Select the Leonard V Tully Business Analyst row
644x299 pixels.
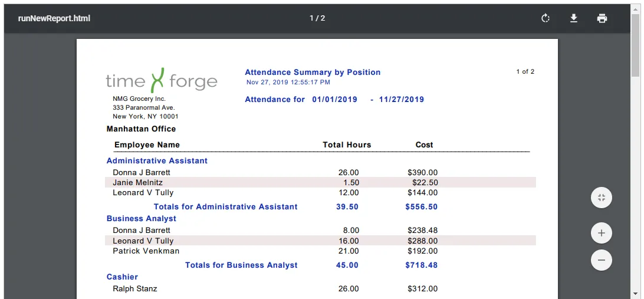click(x=320, y=241)
